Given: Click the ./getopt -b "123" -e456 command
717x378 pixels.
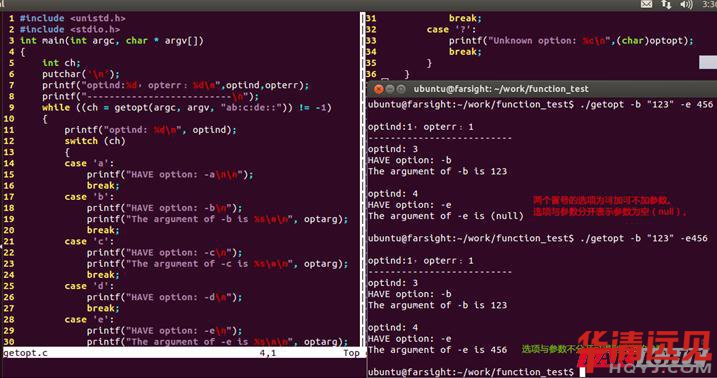Looking at the screenshot, I should (x=644, y=238).
